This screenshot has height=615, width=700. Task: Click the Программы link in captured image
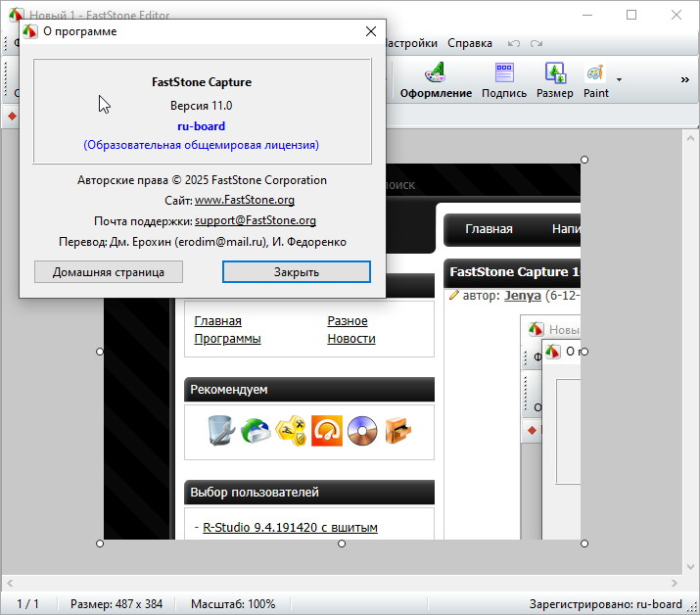click(227, 339)
